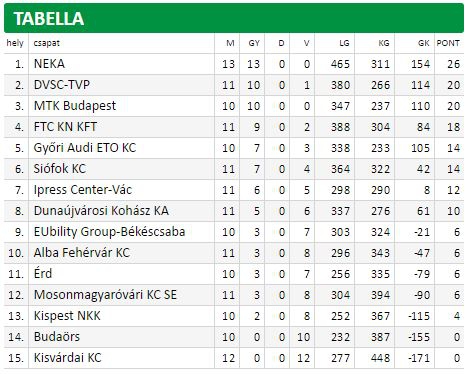Select the DVSC-TVP team name
Viewport: 472px width, 374px height.
click(x=62, y=85)
